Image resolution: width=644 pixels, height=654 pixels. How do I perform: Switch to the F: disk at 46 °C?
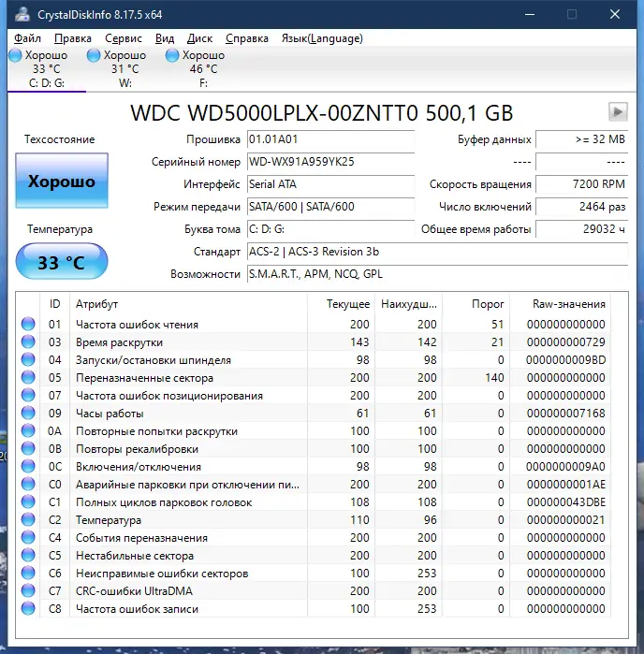203,69
